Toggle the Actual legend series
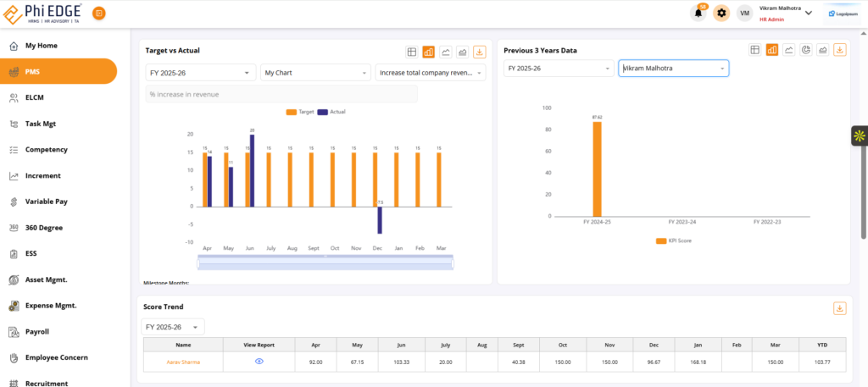 [x=331, y=112]
